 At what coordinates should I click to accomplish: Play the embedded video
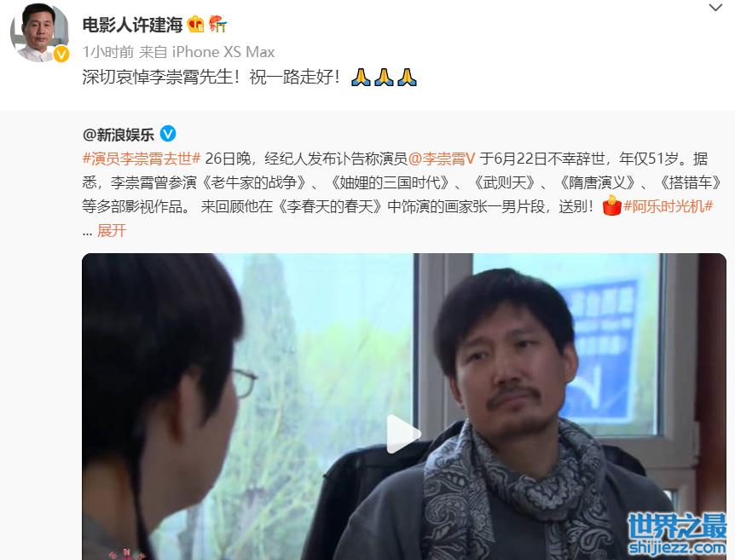pyautogui.click(x=403, y=434)
